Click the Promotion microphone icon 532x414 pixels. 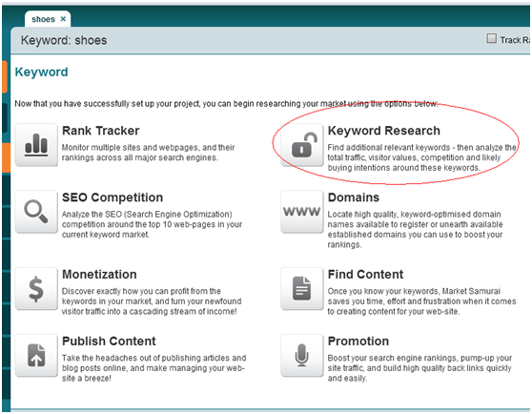tap(302, 355)
